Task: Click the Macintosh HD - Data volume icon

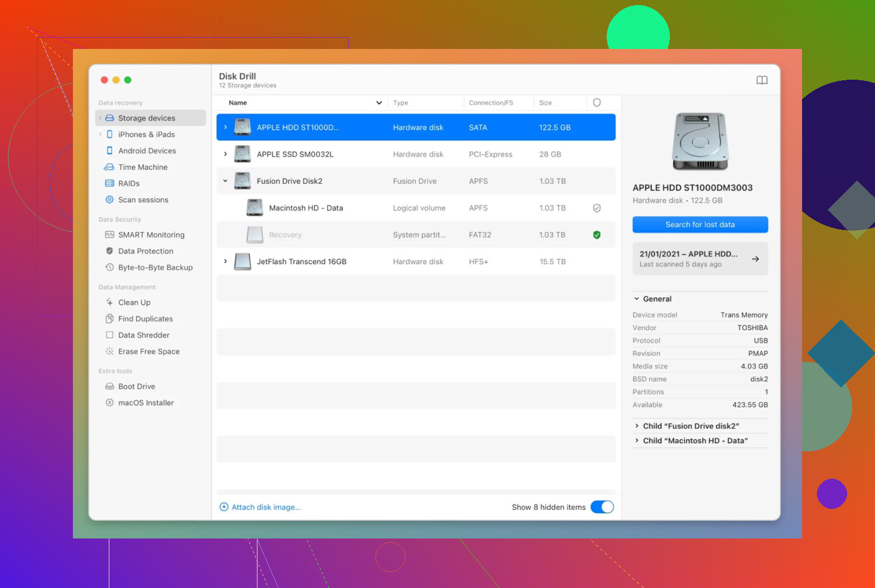Action: [255, 208]
